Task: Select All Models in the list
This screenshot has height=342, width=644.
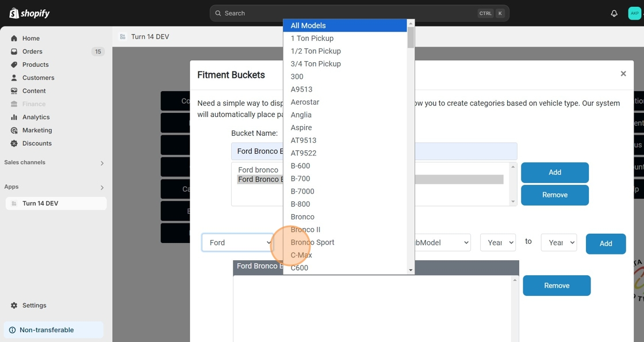Action: coord(345,25)
